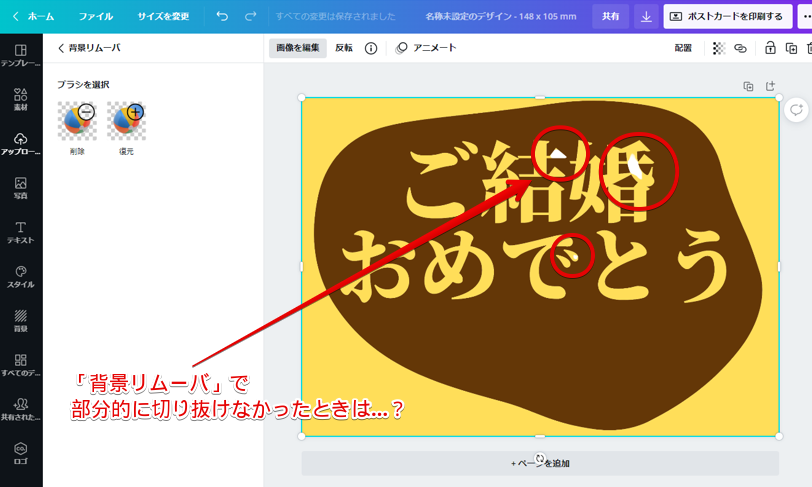812x487 pixels.
Task: Open the Style (スタイル) sidebar panel
Action: (x=21, y=277)
